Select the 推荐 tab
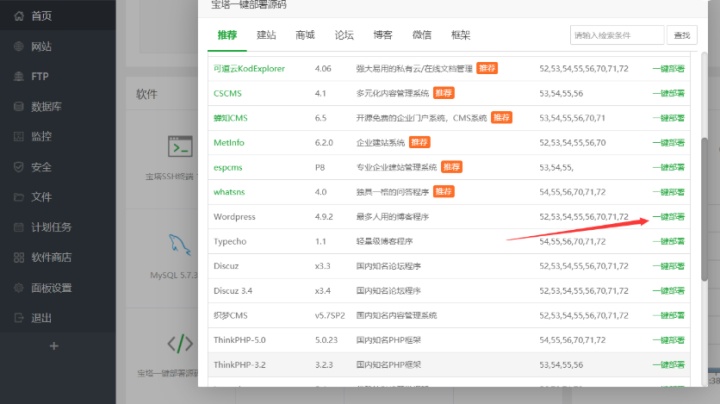This screenshot has width=720, height=404. pyautogui.click(x=227, y=35)
